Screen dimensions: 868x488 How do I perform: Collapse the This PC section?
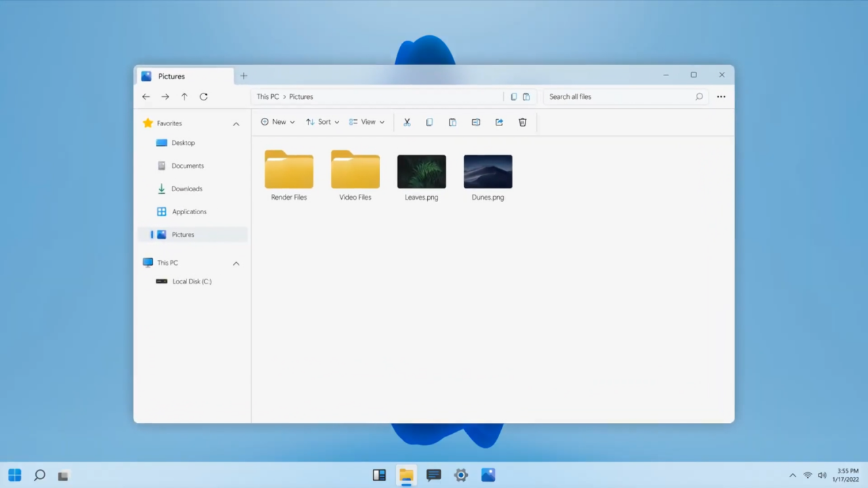[x=236, y=263]
